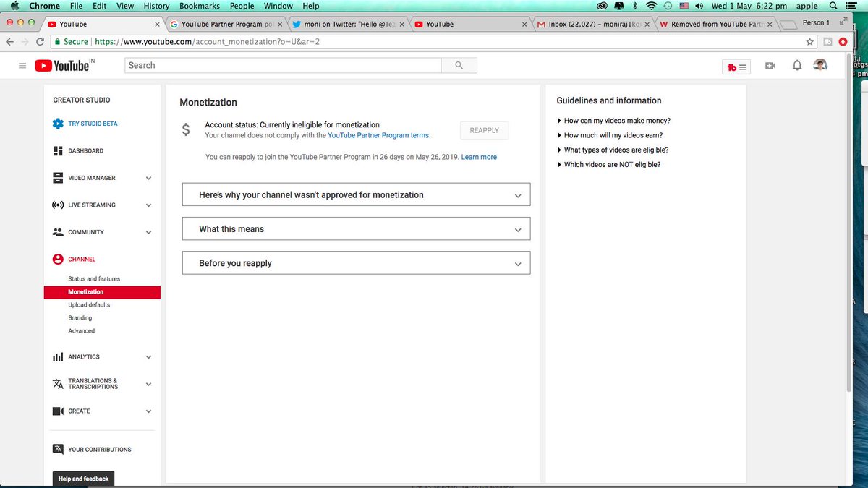Click the Video Manager icon
This screenshot has width=868, height=488.
tap(58, 178)
